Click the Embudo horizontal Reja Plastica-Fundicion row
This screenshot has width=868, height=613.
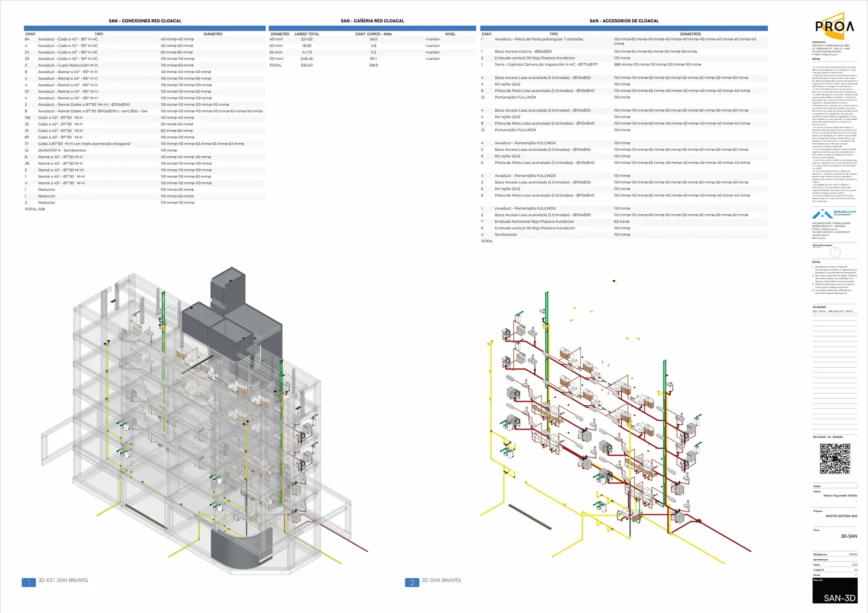pos(624,221)
